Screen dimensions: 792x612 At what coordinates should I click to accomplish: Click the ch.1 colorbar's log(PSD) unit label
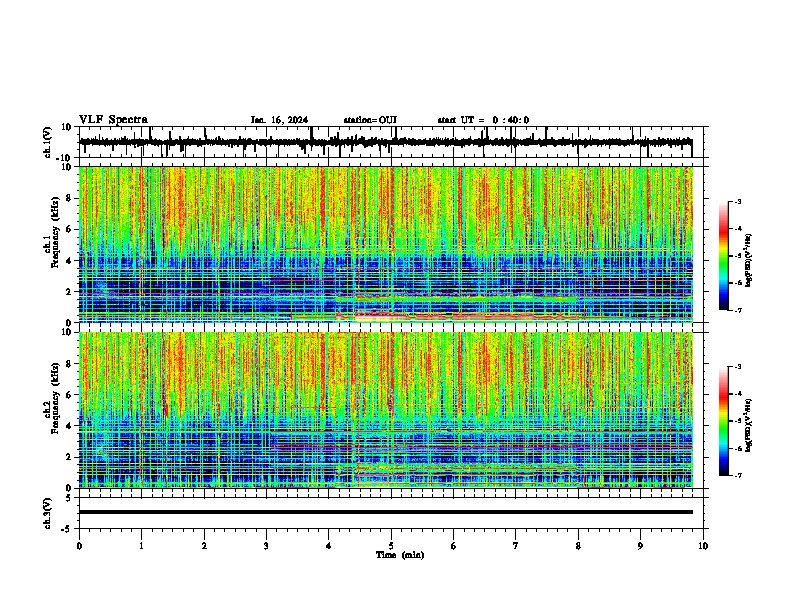pos(749,261)
